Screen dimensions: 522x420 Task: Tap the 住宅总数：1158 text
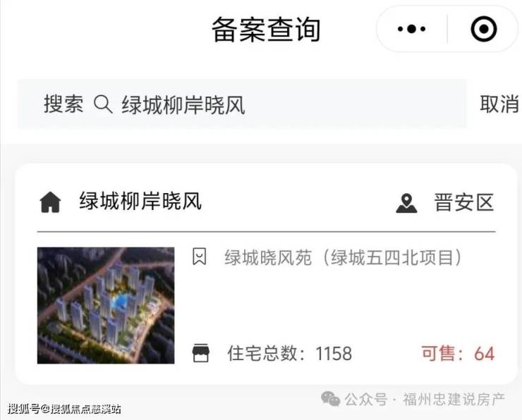(x=289, y=354)
